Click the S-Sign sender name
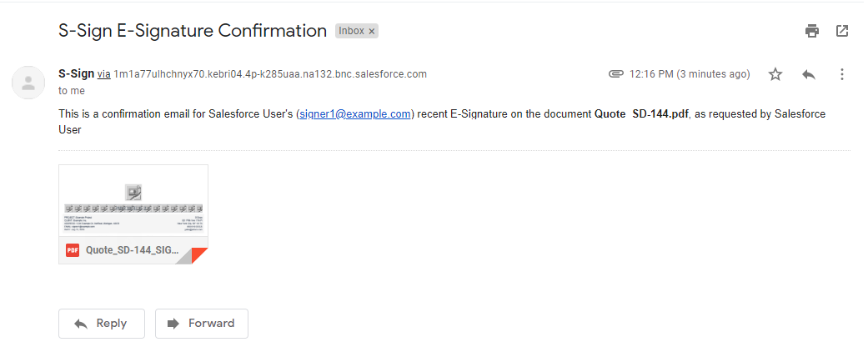Viewport: 868px width, 352px height. coord(77,73)
